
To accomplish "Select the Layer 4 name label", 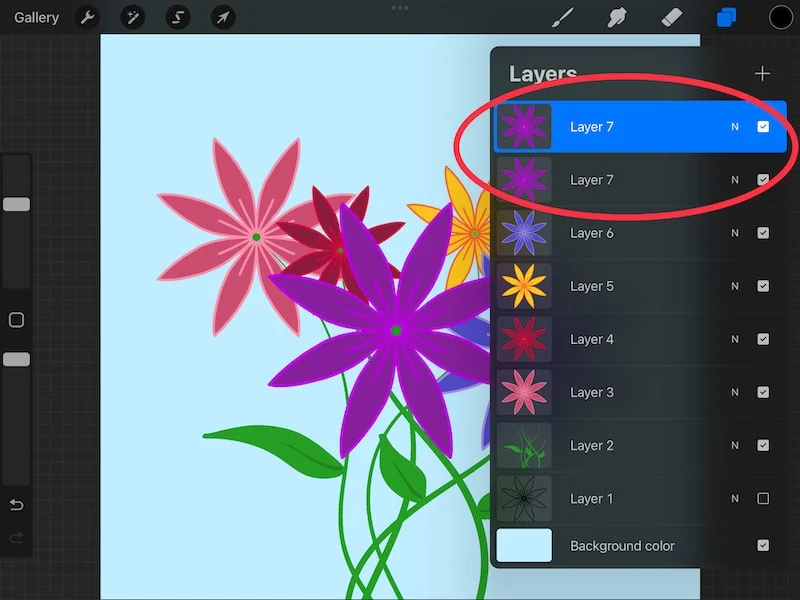I will (x=592, y=339).
